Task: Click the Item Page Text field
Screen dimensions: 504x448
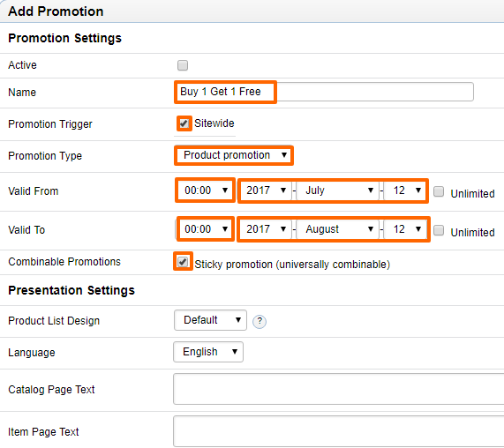Action: click(x=338, y=431)
